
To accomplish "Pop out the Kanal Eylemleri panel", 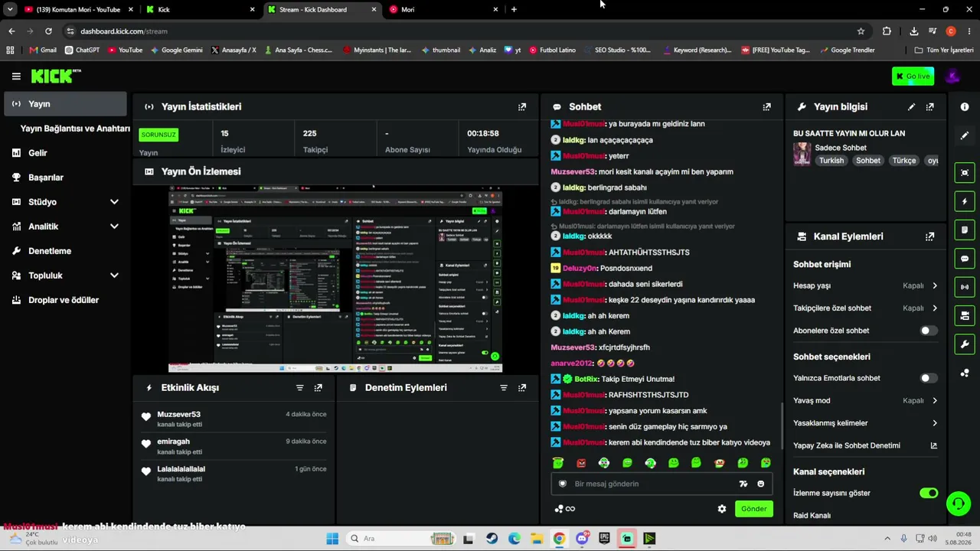I will (x=929, y=236).
